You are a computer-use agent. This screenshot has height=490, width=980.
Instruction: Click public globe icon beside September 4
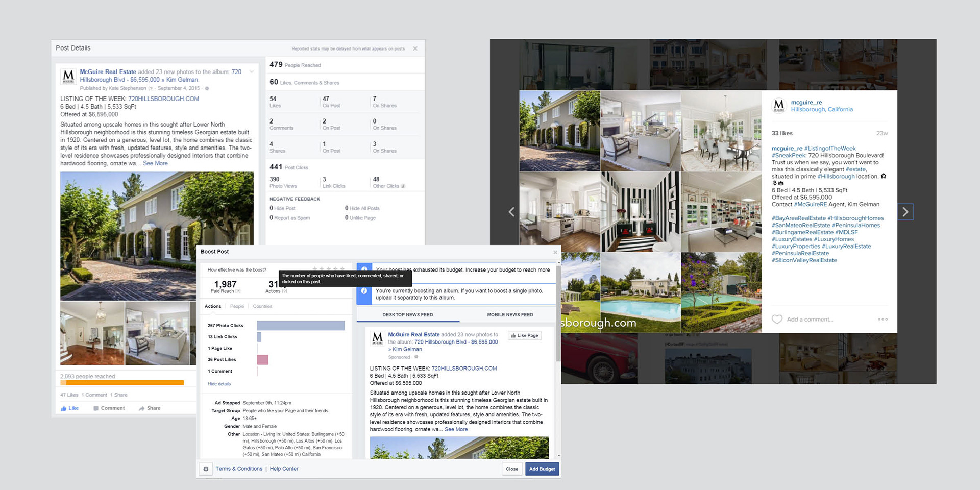207,88
